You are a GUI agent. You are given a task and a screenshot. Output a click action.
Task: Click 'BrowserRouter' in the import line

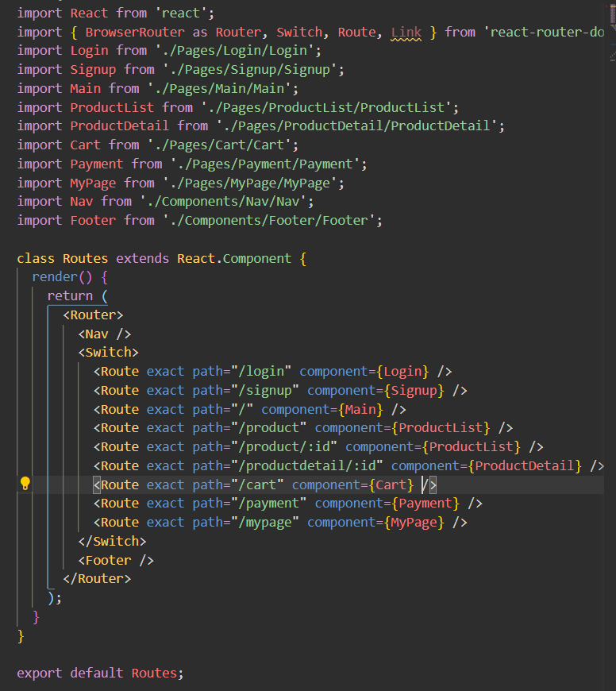pos(135,33)
